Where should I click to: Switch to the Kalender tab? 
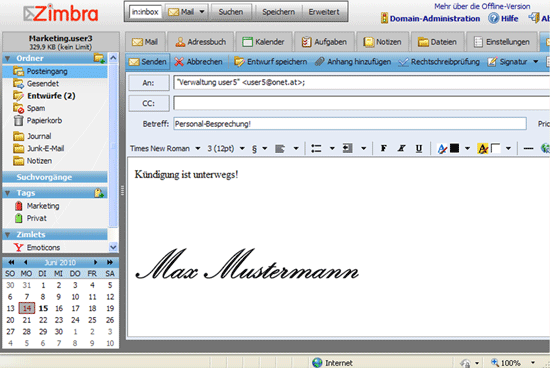point(263,42)
